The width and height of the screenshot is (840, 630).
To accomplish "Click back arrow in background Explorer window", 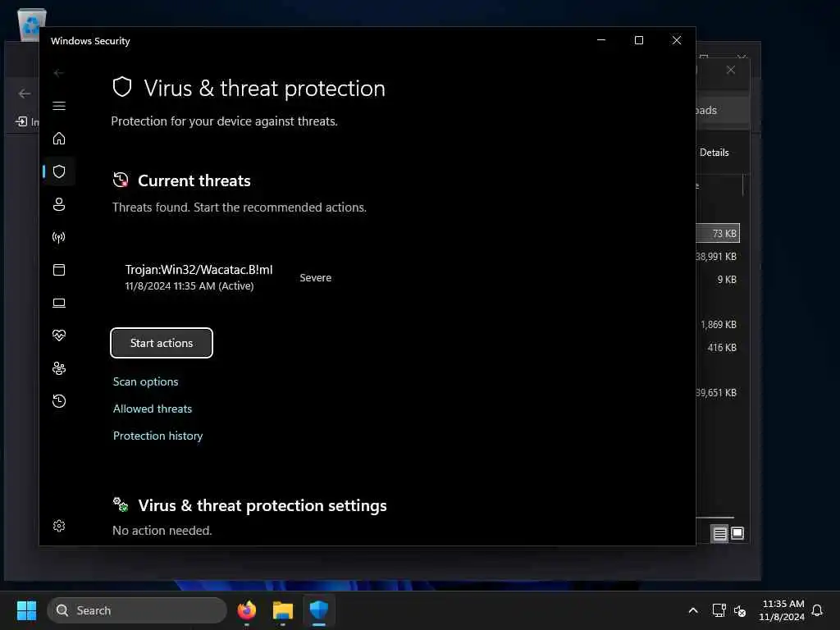I will pyautogui.click(x=24, y=94).
